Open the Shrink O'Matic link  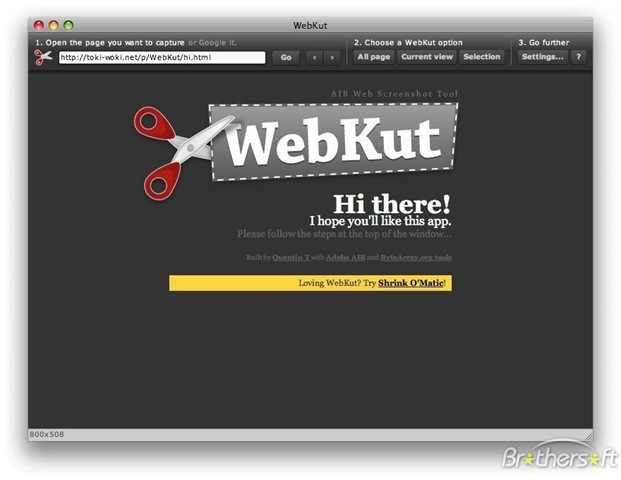[410, 284]
